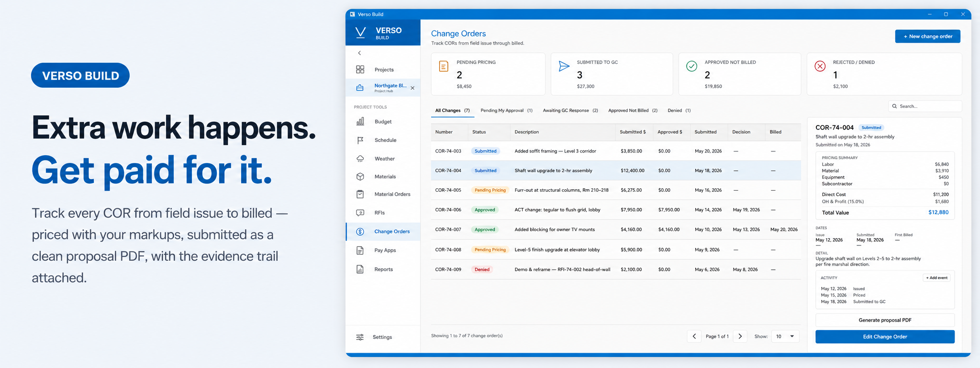This screenshot has width=980, height=368.
Task: Click Billed date May 20, 2026
Action: coord(784,230)
